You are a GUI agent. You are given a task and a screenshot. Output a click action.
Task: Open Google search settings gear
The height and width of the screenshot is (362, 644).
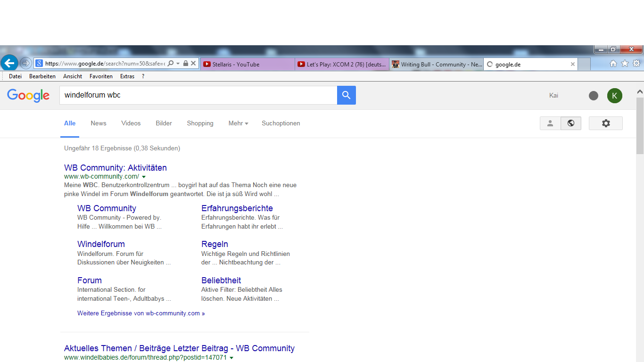pyautogui.click(x=606, y=123)
